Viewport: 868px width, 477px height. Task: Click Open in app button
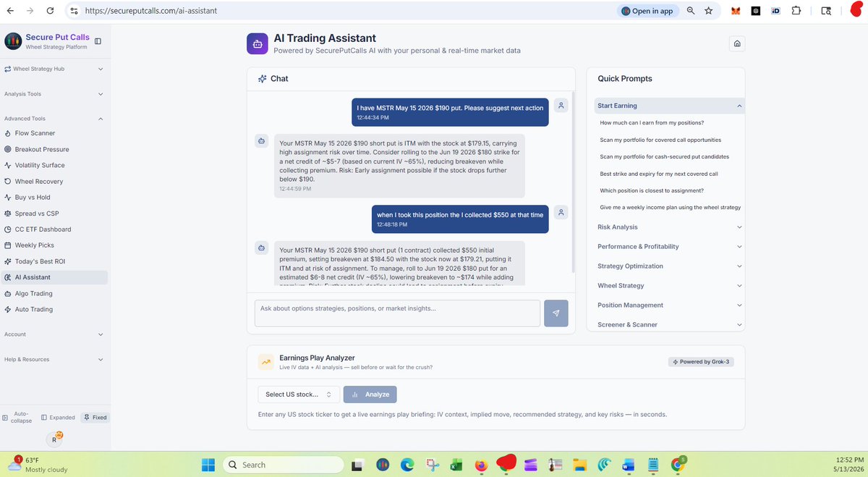point(647,11)
